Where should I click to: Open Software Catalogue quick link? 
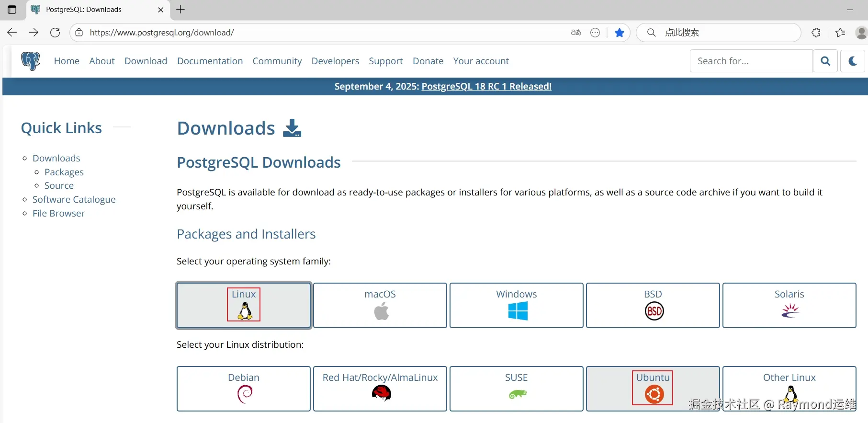tap(74, 199)
